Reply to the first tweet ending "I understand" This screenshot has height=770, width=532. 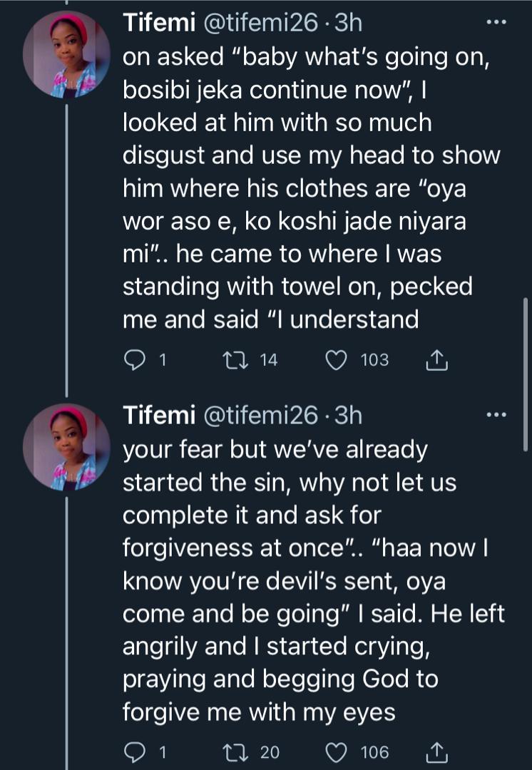click(135, 361)
